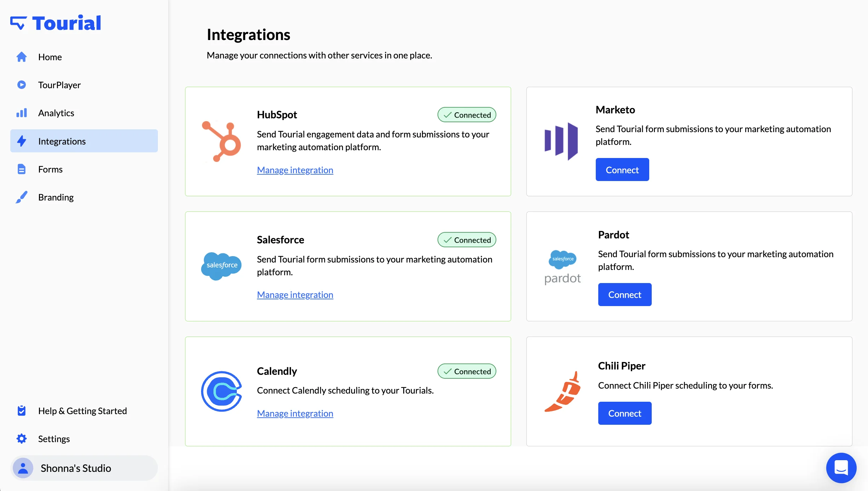Screen dimensions: 868x491
Task: Click the Integrations lightning bolt icon
Action: pyautogui.click(x=22, y=141)
